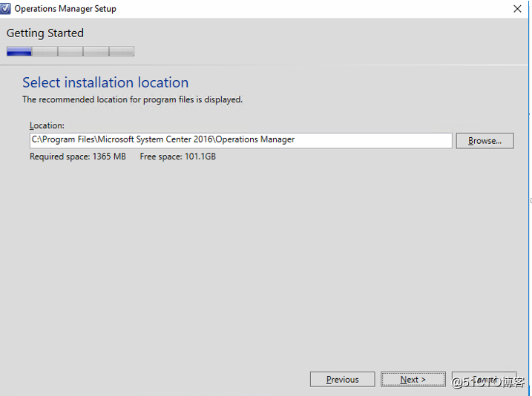The image size is (532, 396).
Task: Go back with the Previous button
Action: pyautogui.click(x=342, y=379)
